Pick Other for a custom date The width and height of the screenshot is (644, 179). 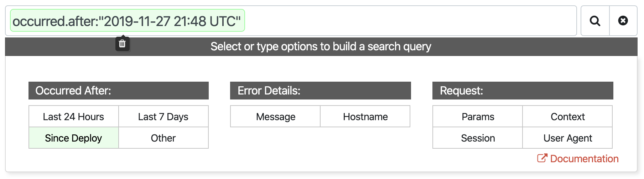click(163, 138)
